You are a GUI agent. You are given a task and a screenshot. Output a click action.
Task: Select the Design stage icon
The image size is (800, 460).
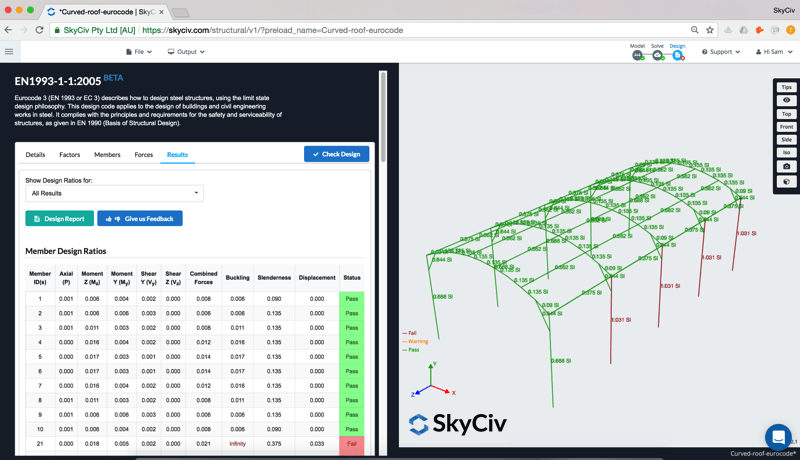coord(677,55)
